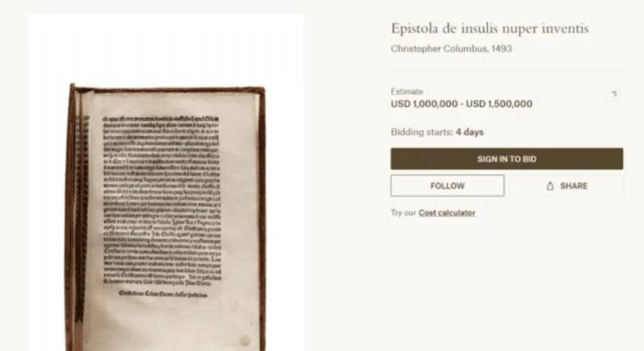This screenshot has width=644, height=351.
Task: Click the lot title Epistola de insulis nuper inventis
Action: click(489, 28)
